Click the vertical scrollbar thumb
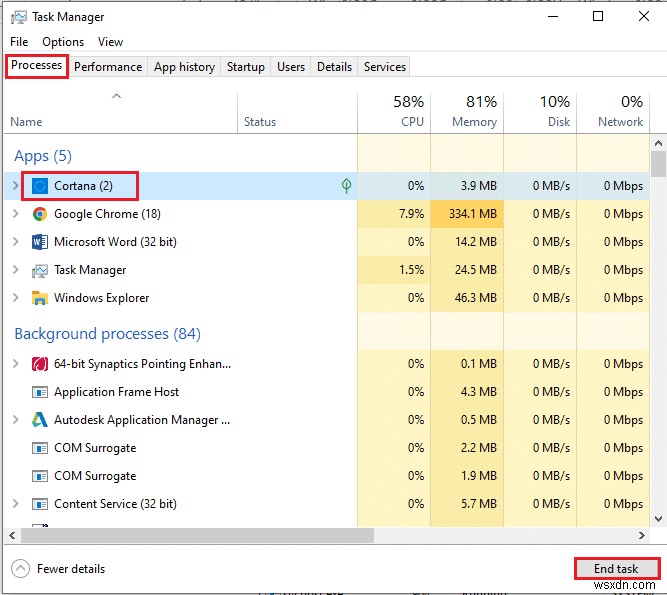The width and height of the screenshot is (667, 595). pyautogui.click(x=658, y=164)
